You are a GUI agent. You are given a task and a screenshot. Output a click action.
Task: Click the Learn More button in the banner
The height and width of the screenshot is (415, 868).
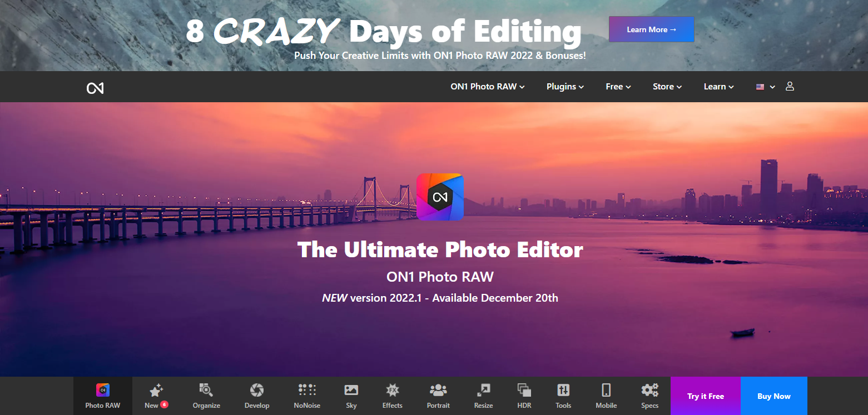(x=651, y=29)
